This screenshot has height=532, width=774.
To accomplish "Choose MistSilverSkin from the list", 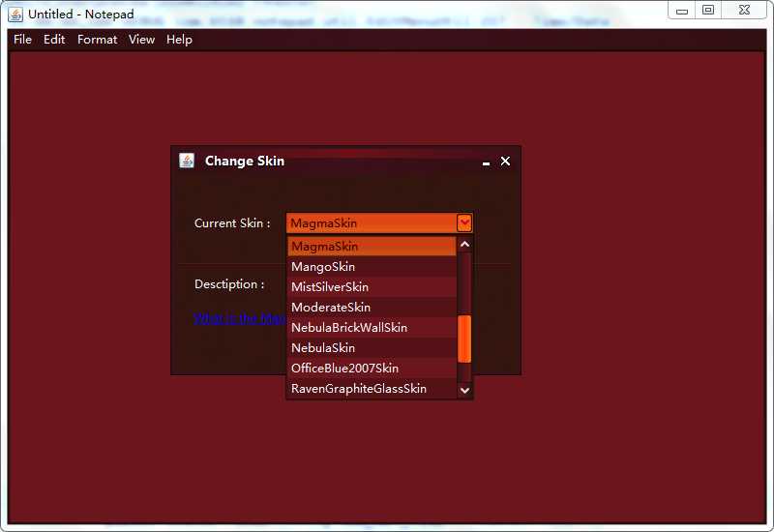I will (372, 286).
